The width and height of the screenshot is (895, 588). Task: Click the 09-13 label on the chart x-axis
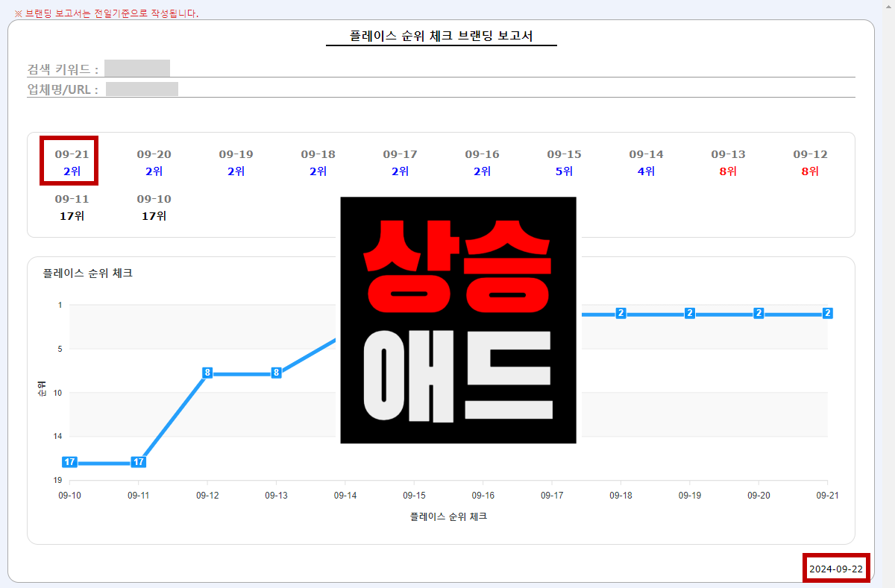[276, 495]
